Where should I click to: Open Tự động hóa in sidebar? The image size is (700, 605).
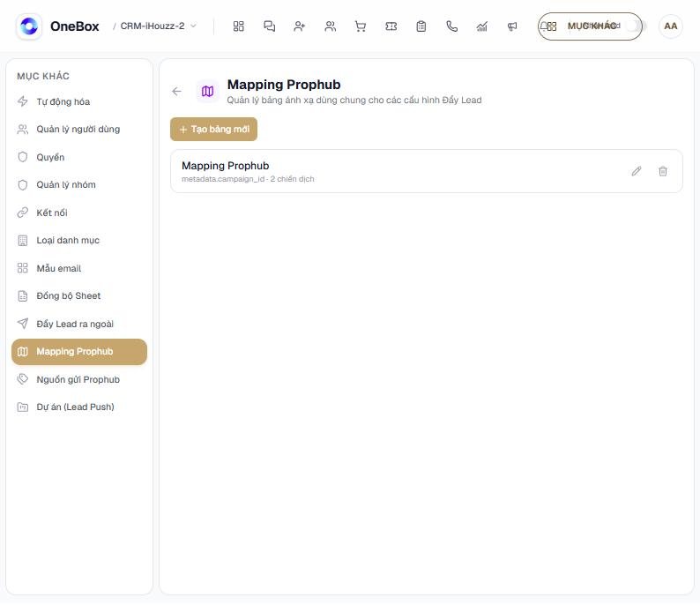(79, 101)
